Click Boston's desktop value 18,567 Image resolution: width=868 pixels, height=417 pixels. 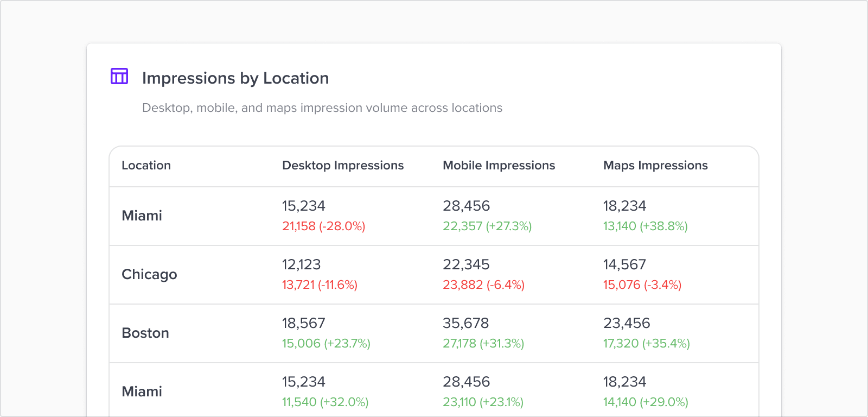pos(304,323)
